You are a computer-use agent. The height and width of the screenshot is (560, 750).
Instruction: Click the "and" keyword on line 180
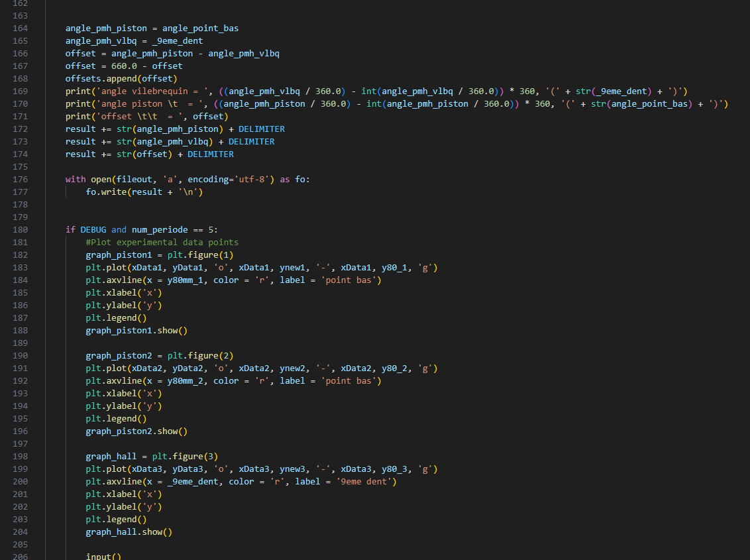coord(119,230)
